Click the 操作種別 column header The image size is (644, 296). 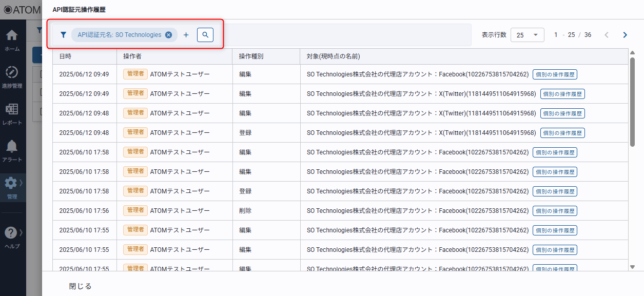(x=251, y=56)
